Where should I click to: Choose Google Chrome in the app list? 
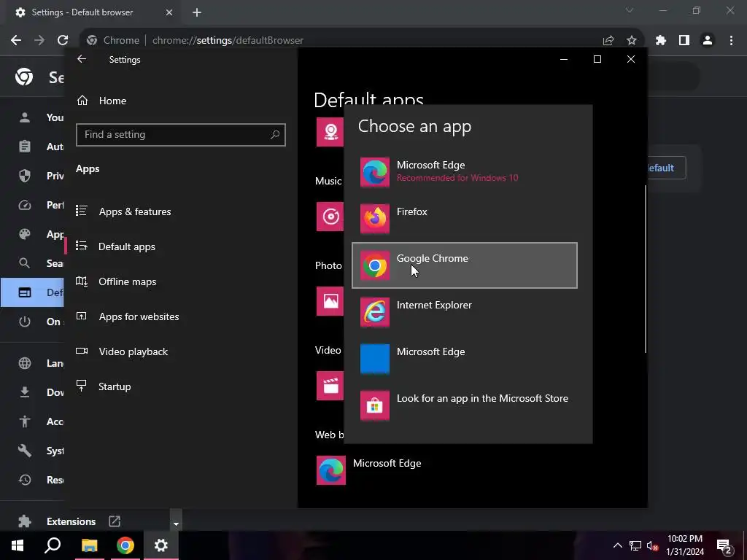point(465,265)
